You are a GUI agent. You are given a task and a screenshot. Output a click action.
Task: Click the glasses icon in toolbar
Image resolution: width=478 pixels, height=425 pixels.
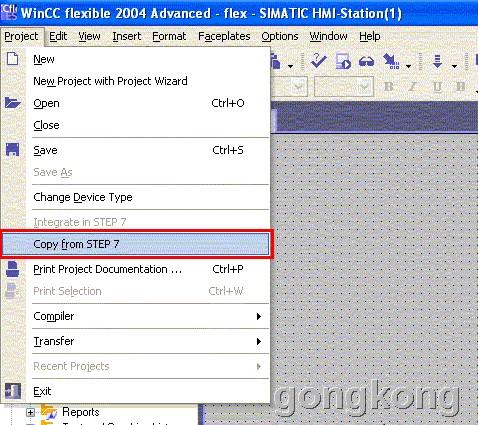pyautogui.click(x=366, y=61)
